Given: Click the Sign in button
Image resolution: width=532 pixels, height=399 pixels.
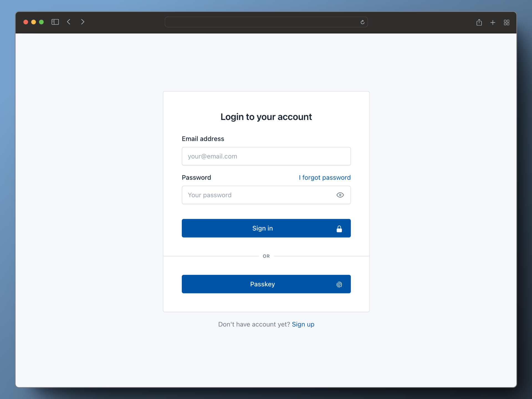Looking at the screenshot, I should click(x=266, y=228).
